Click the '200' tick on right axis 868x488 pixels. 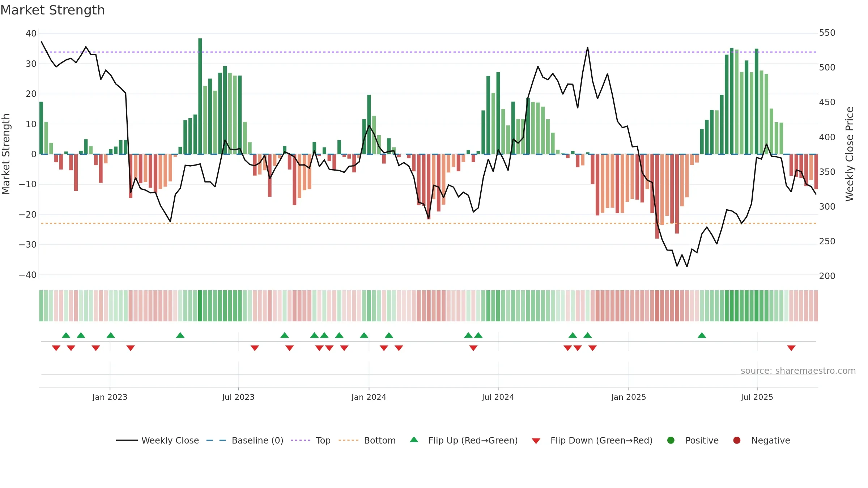click(827, 276)
